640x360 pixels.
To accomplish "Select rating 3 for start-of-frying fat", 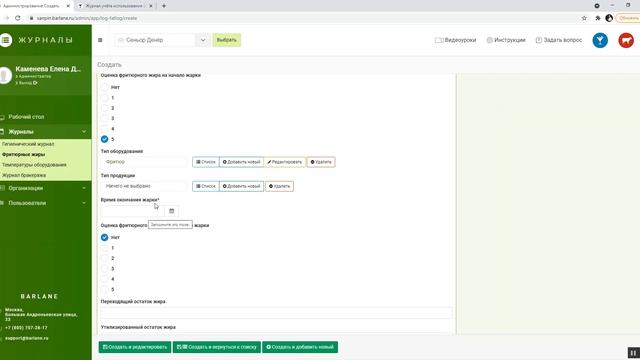I will 104,118.
